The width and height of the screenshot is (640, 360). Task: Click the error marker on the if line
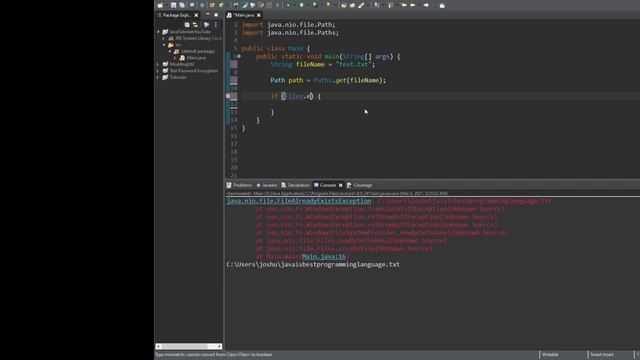click(228, 96)
